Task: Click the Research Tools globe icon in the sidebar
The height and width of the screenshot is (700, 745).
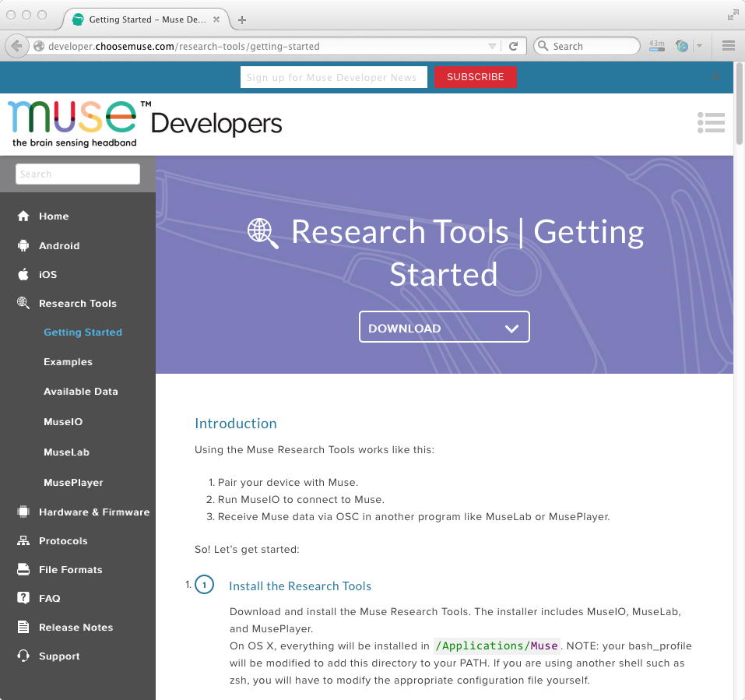Action: 23,303
